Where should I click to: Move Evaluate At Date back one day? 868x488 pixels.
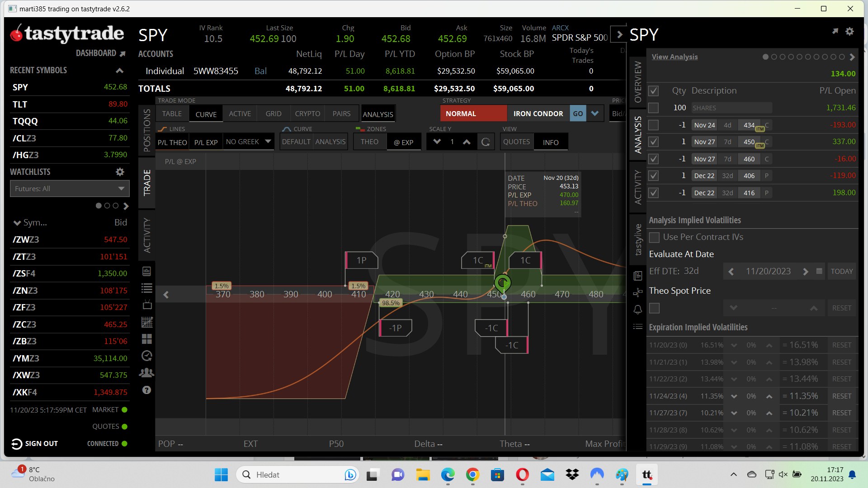point(731,272)
